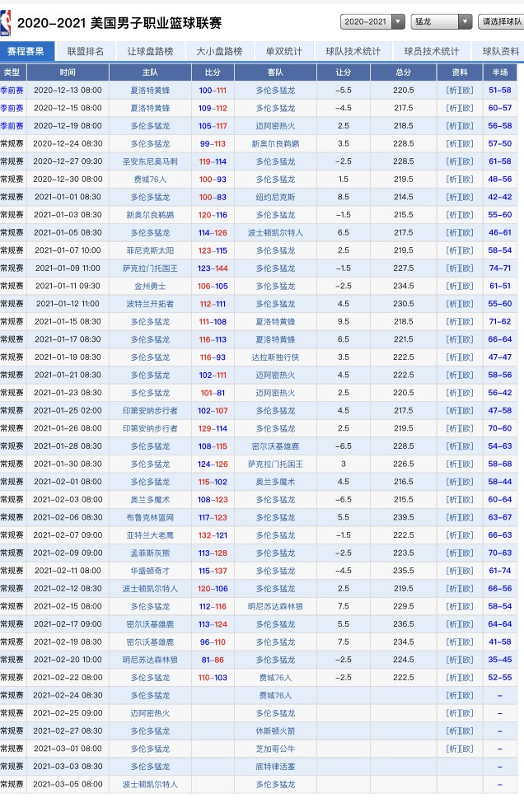Select the 2021-01-09 11:00 time cell
Screen dimensions: 524x812
click(x=68, y=268)
